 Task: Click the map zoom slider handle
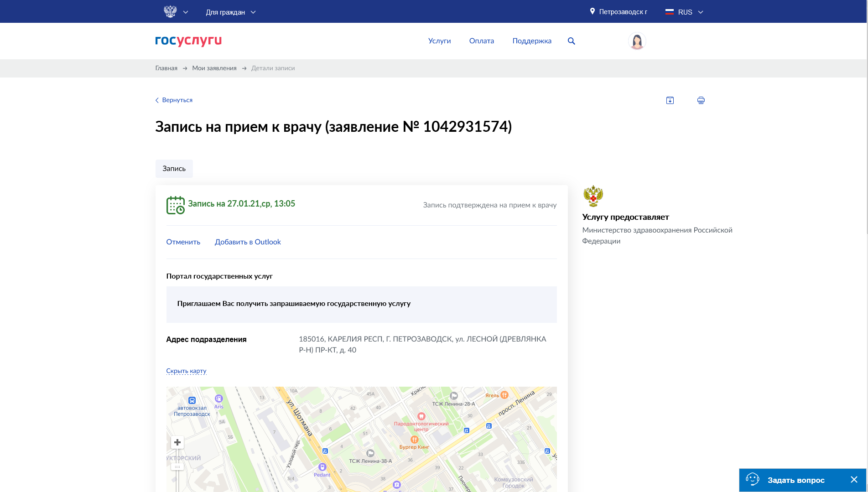[177, 467]
